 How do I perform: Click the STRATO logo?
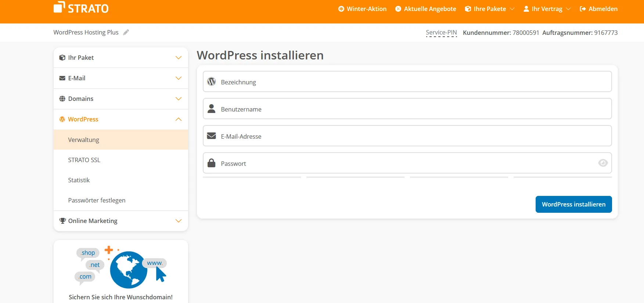click(81, 8)
